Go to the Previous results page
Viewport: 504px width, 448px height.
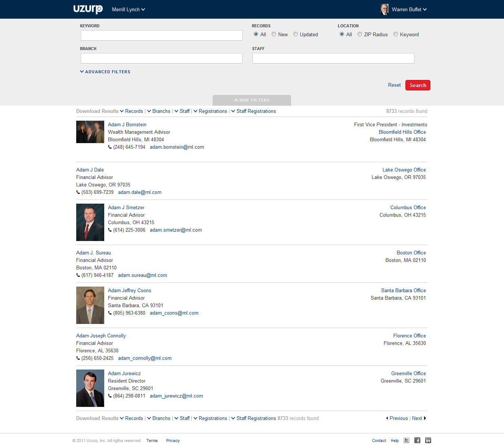(397, 418)
